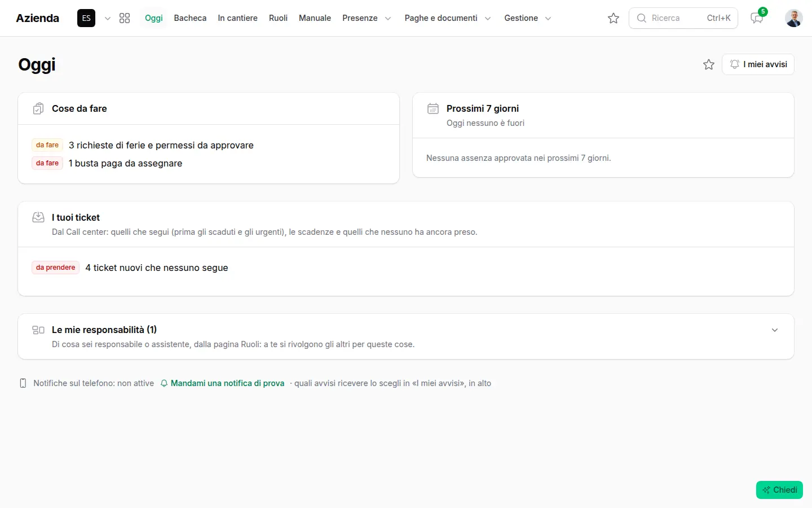Open the user profile avatar

point(794,18)
